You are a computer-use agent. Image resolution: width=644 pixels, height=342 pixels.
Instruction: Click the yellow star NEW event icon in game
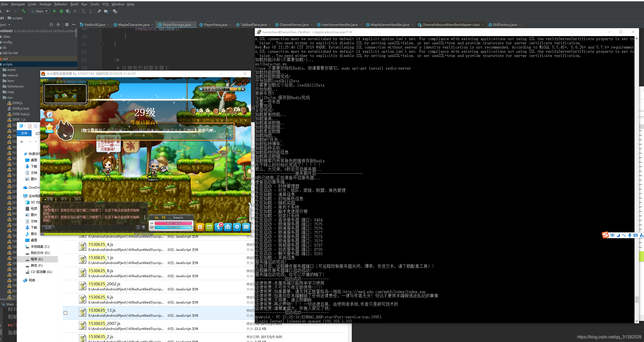(x=49, y=128)
